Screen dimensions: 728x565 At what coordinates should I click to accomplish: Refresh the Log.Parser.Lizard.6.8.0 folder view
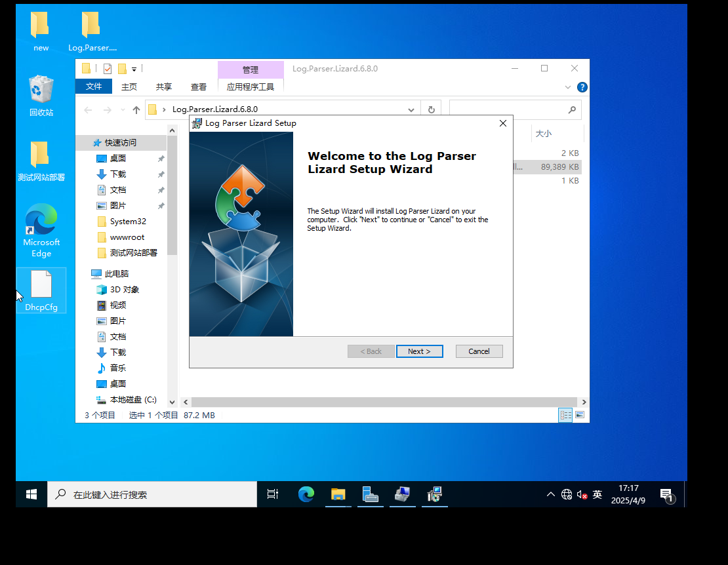pos(431,109)
